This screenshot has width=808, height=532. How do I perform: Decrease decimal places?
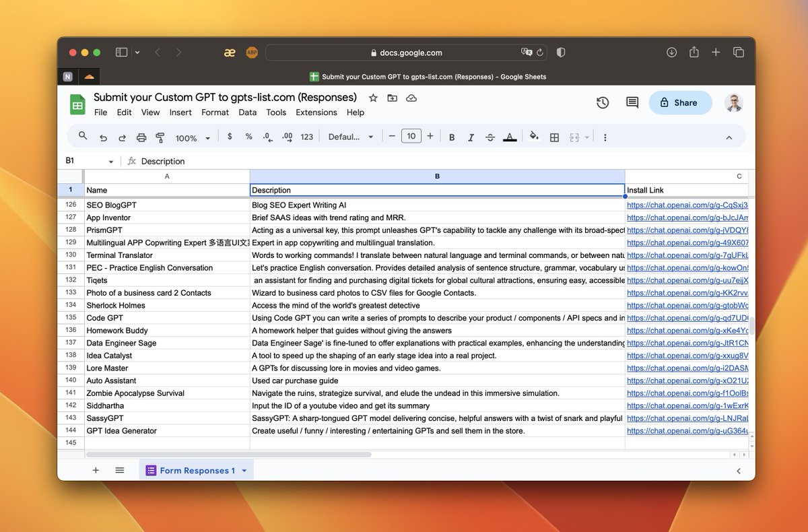267,137
